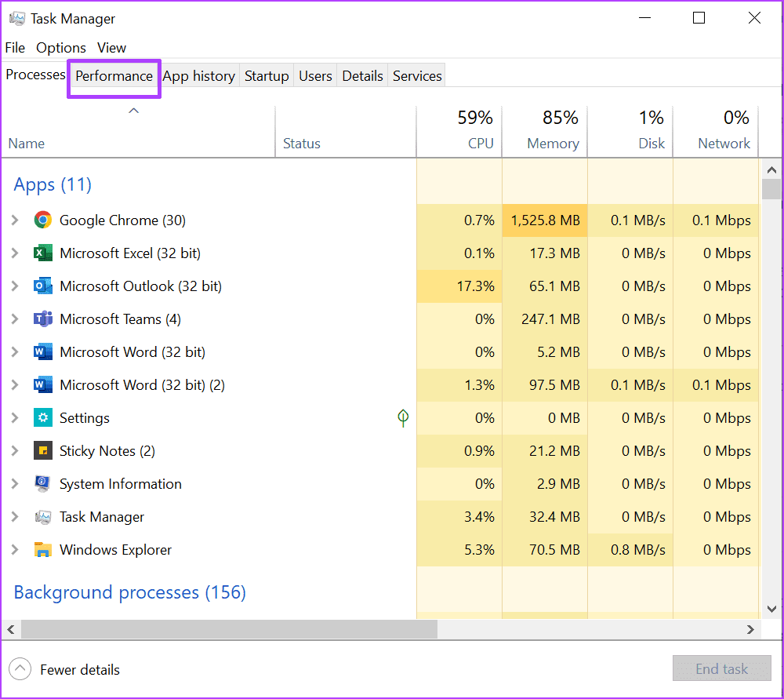Sort by the Memory column header
Viewport: 784px width, 699px height.
[x=545, y=131]
